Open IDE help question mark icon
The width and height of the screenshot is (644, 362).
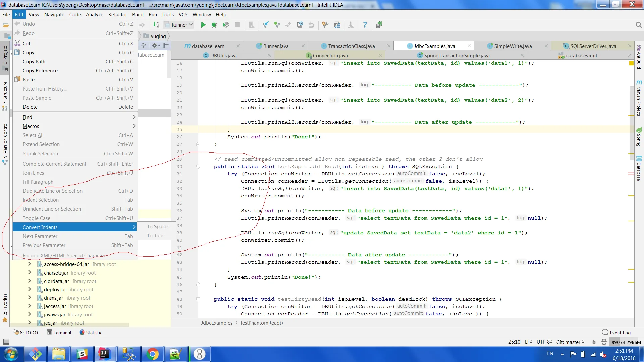point(365,25)
